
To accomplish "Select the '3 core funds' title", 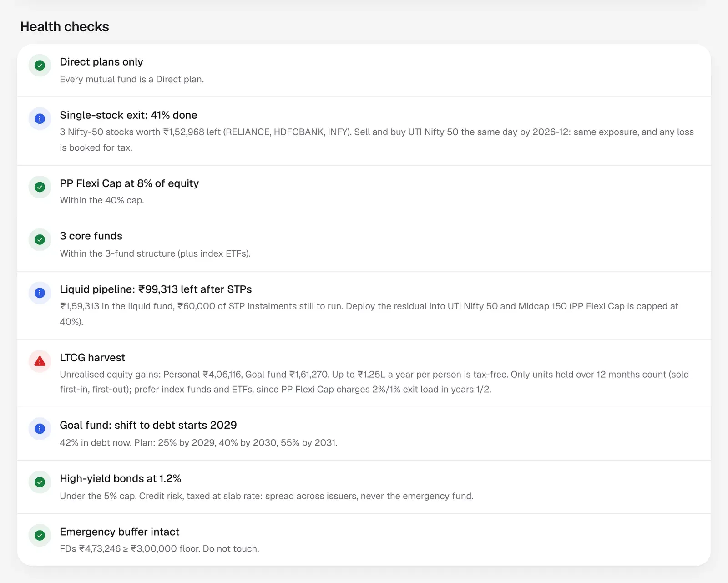I will 91,236.
